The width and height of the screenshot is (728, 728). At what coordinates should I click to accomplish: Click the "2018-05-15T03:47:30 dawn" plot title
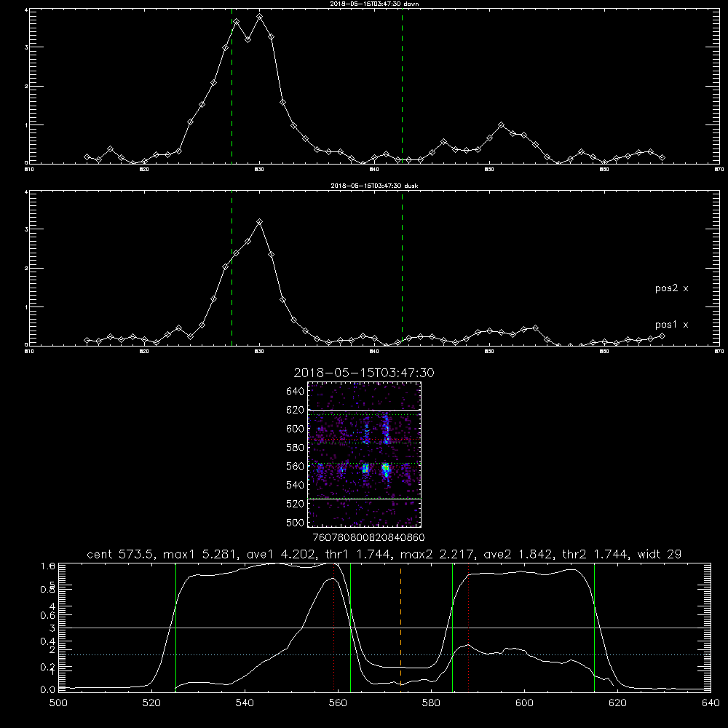tap(374, 4)
